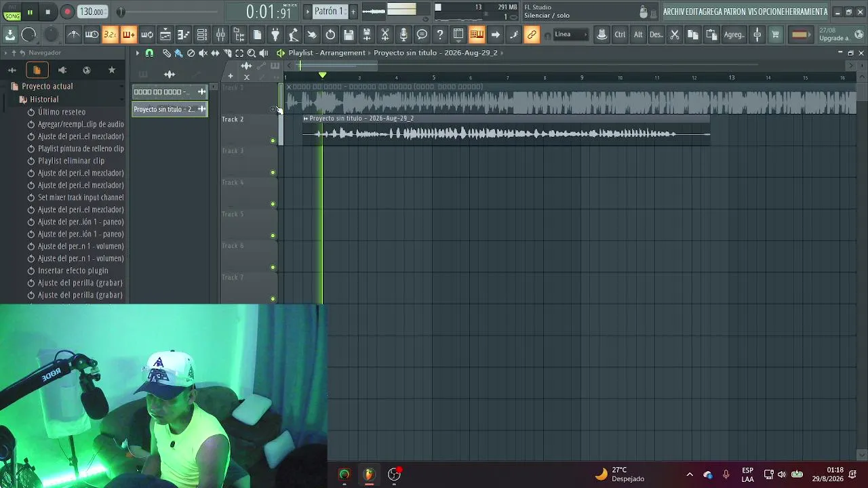The height and width of the screenshot is (488, 868).
Task: Open the AGREGA menu
Action: tap(711, 12)
